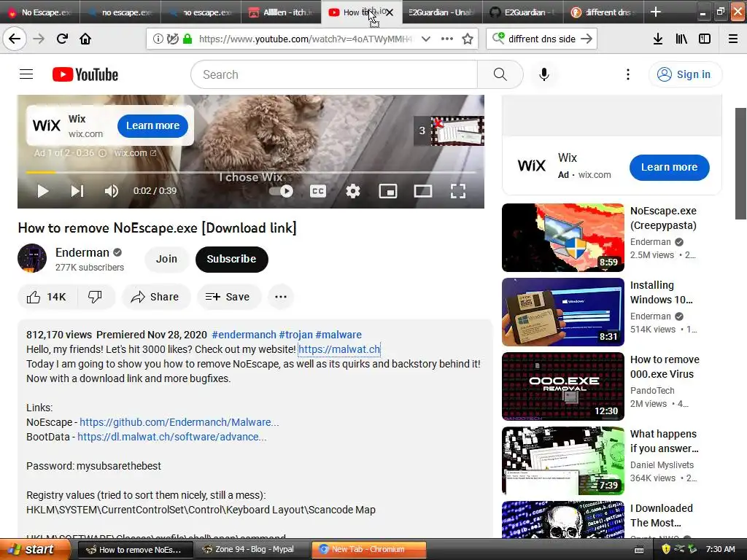Open Installing Windows 10 video thumbnail

(x=562, y=312)
